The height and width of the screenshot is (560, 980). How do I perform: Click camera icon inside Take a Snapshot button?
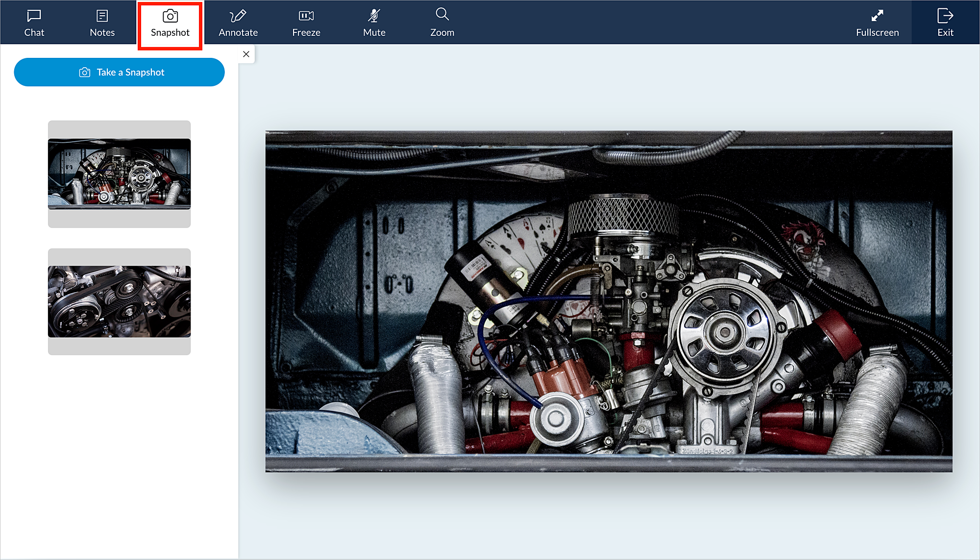85,73
